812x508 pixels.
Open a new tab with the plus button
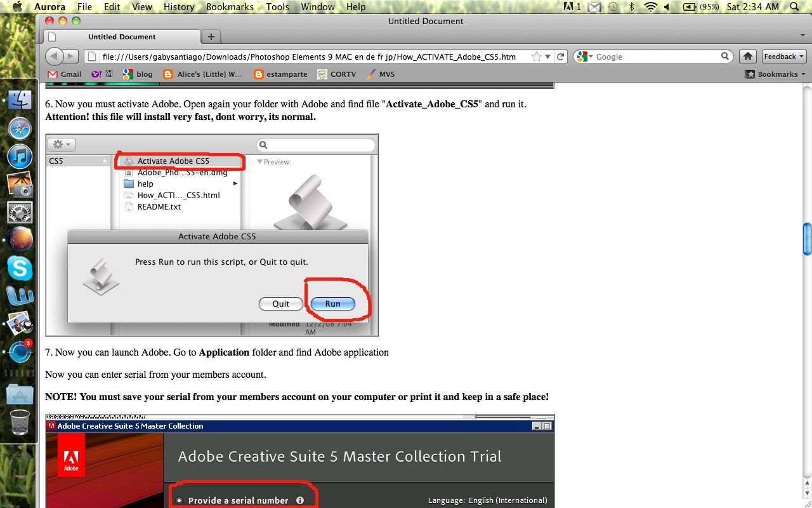point(211,36)
